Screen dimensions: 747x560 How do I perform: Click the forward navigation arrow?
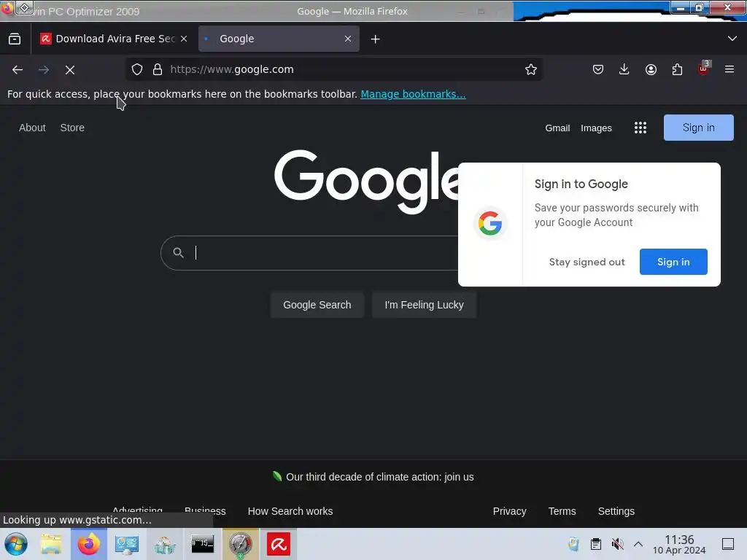coord(44,70)
